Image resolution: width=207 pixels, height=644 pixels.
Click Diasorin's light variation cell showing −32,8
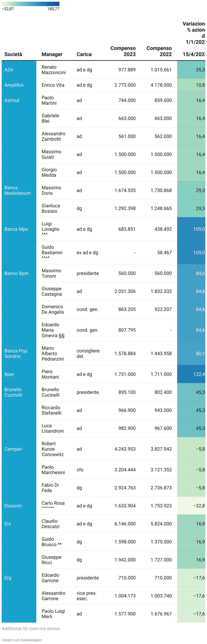pos(191,506)
